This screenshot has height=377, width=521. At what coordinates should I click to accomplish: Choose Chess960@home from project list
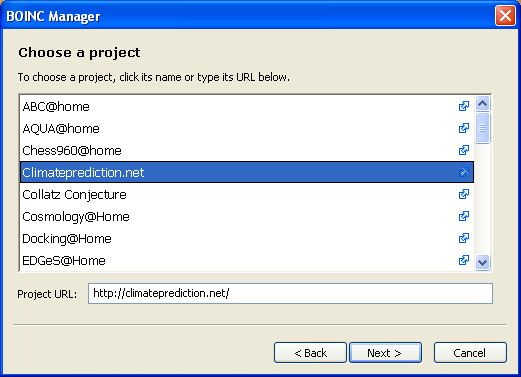pos(247,150)
